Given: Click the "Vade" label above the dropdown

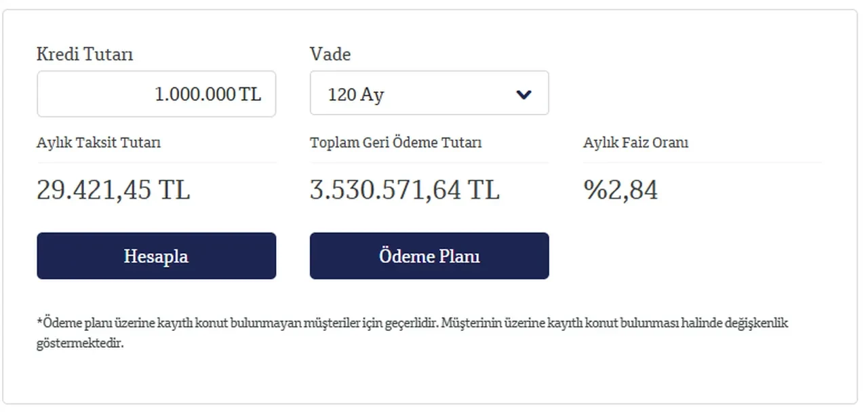Looking at the screenshot, I should click(x=330, y=54).
